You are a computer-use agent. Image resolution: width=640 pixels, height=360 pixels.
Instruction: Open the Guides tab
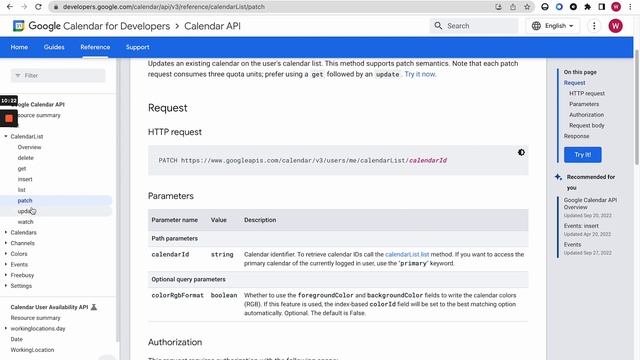54,47
